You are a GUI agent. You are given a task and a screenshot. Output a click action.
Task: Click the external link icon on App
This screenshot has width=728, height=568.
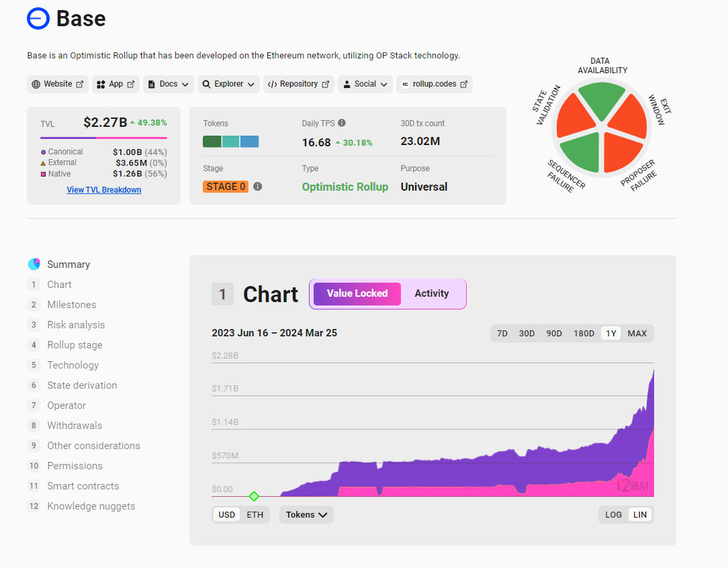tap(131, 85)
